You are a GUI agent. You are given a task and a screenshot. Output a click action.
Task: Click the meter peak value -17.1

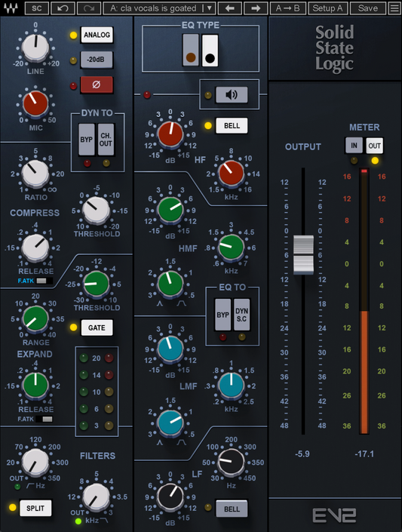tap(364, 454)
